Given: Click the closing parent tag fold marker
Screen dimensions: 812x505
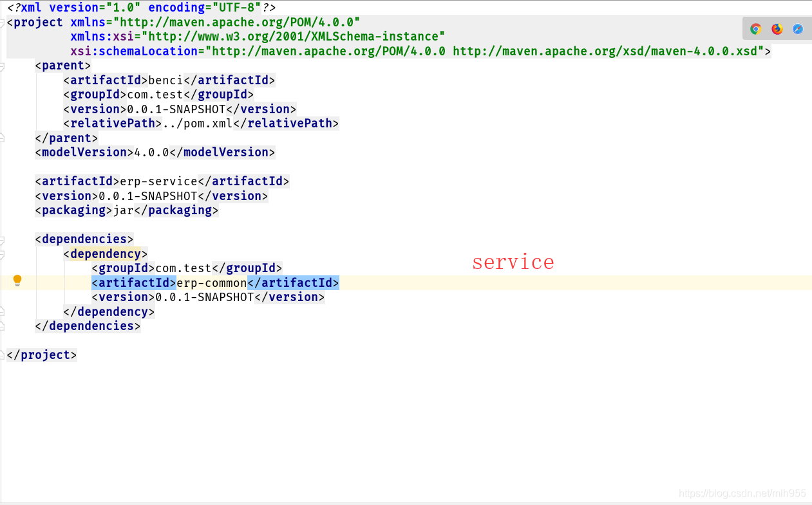Looking at the screenshot, I should click(x=2, y=138).
